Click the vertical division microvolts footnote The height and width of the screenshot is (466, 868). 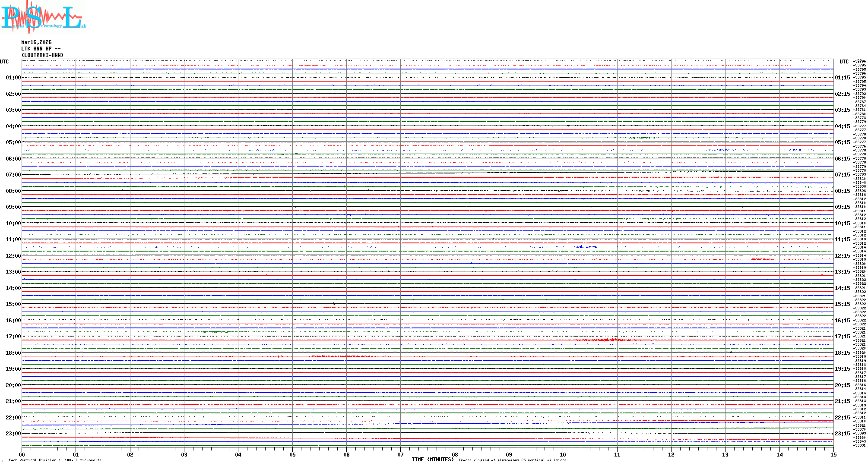pyautogui.click(x=55, y=460)
